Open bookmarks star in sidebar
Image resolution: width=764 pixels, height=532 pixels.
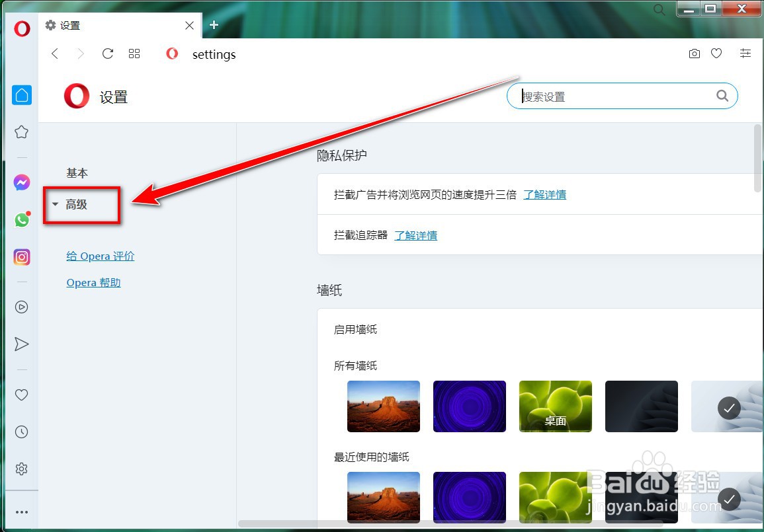pyautogui.click(x=21, y=132)
